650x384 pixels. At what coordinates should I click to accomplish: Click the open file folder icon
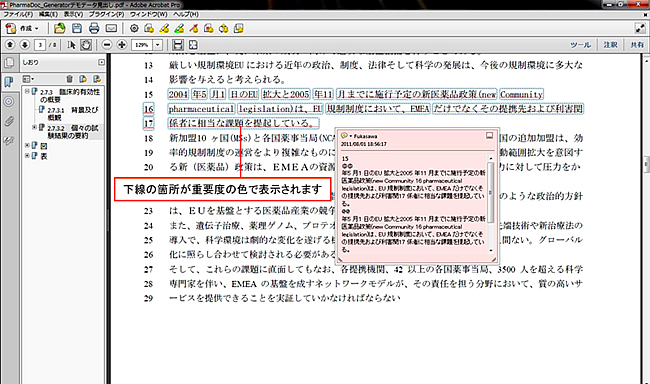click(60, 28)
